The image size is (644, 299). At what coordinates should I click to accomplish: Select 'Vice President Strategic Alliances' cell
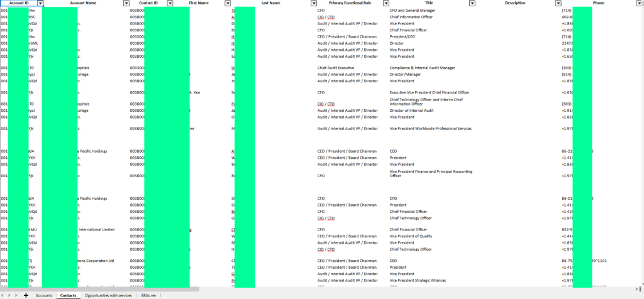point(418,281)
